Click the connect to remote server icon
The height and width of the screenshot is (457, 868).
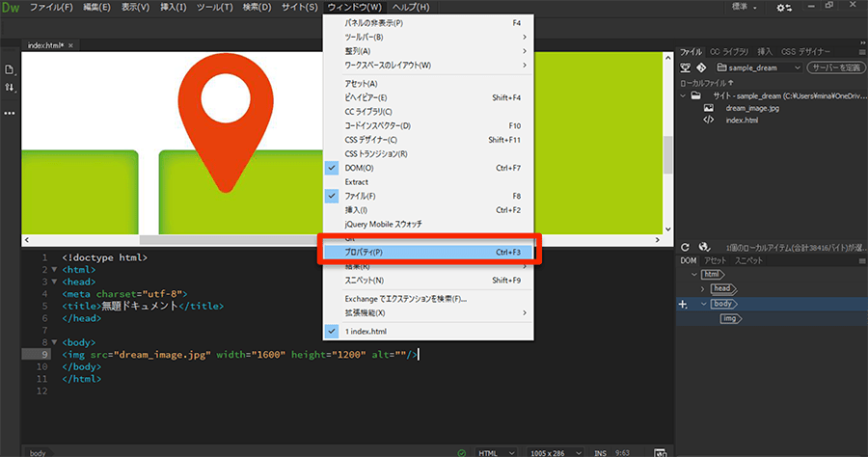point(686,67)
